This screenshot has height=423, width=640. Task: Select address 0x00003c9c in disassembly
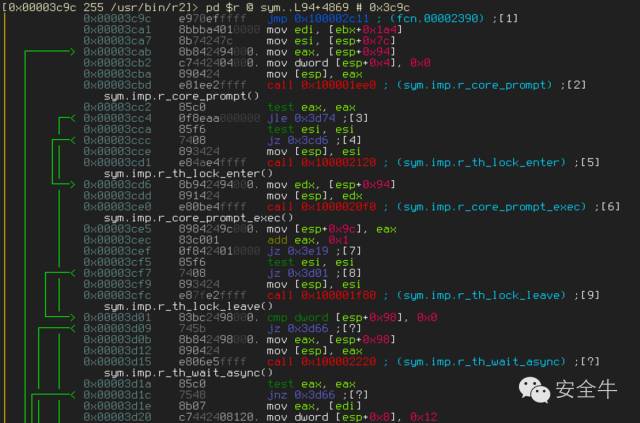coord(117,18)
